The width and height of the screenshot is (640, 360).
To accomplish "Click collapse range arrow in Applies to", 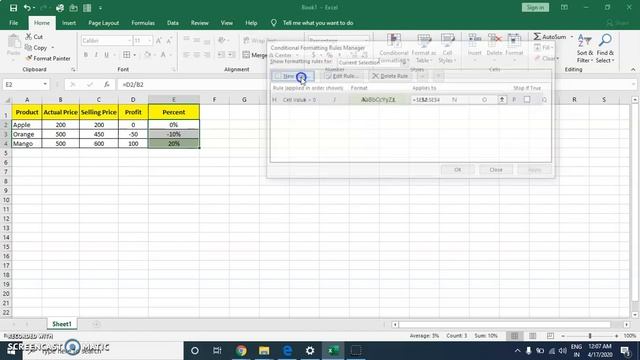I will (x=502, y=100).
